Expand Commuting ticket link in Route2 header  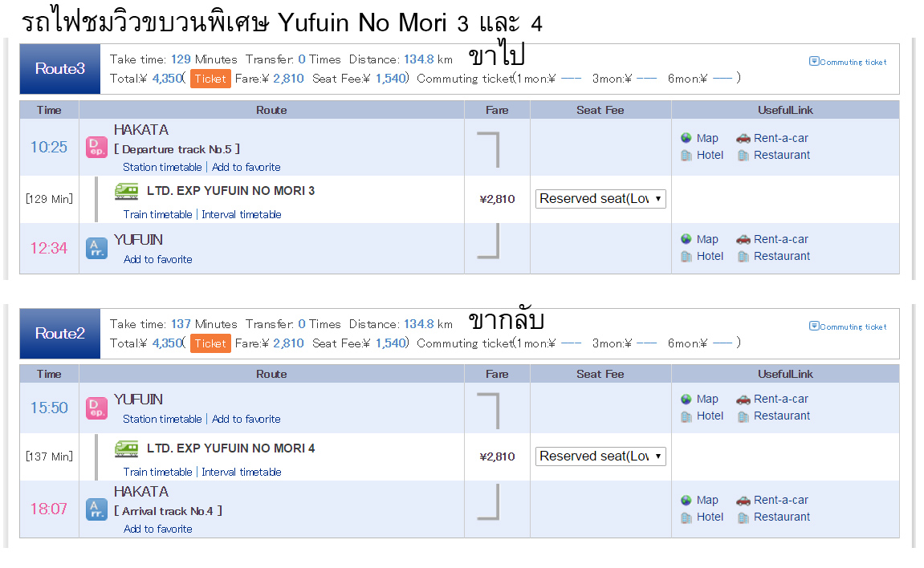pyautogui.click(x=848, y=327)
